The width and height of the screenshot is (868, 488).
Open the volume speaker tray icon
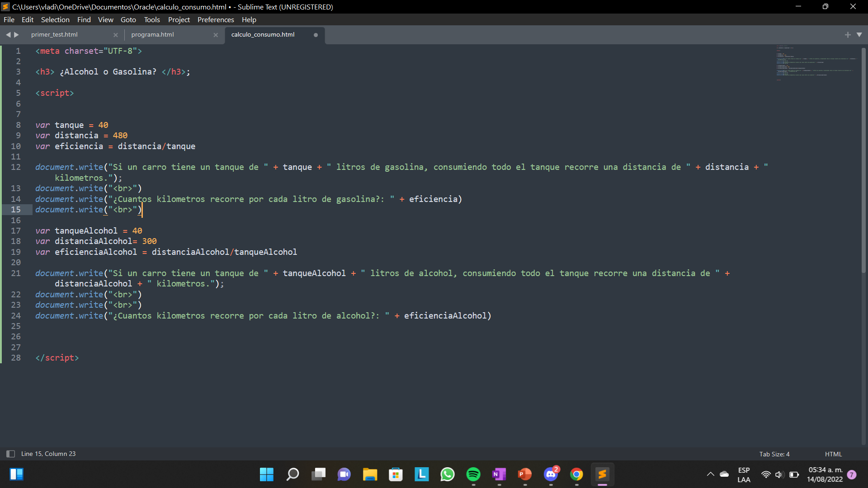(779, 474)
